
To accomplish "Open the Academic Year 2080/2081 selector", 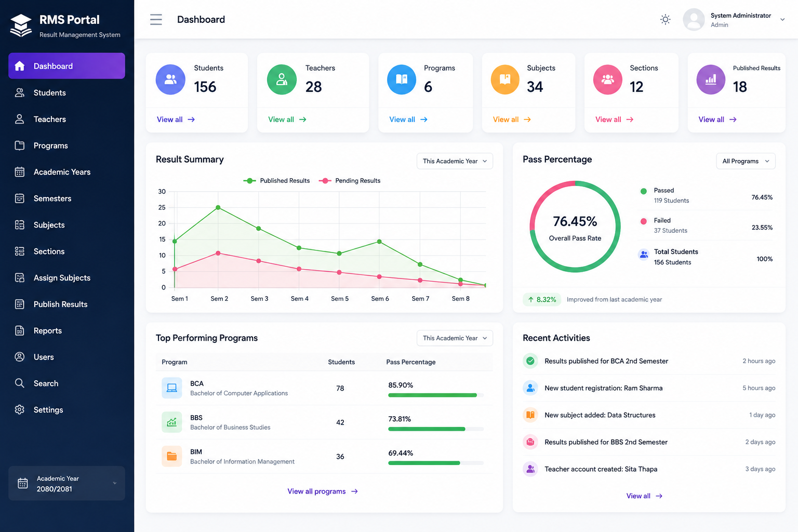I will [66, 483].
